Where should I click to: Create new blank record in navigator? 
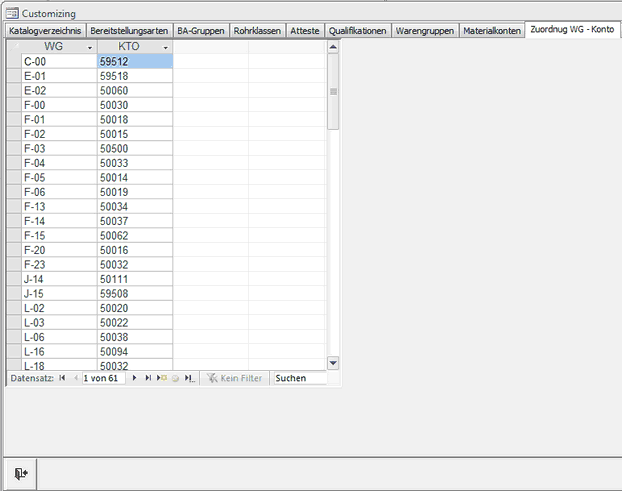point(161,379)
